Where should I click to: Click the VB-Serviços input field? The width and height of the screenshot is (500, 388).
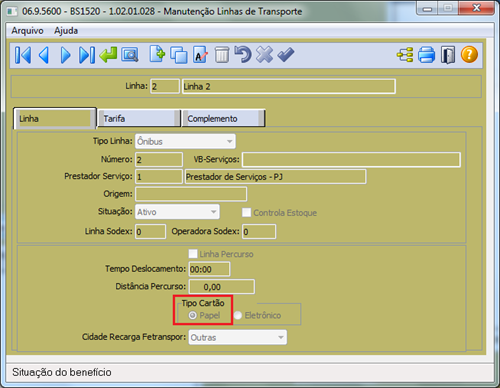[x=351, y=160]
